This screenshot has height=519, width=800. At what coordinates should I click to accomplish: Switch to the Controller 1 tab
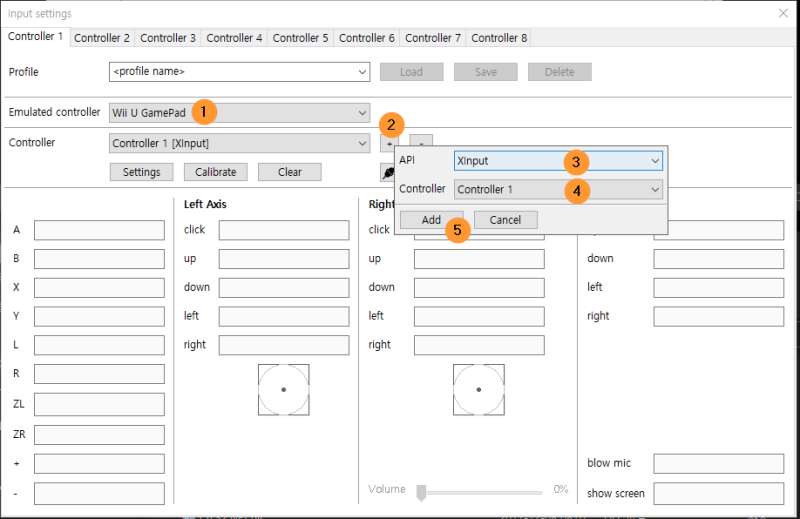[x=35, y=37]
